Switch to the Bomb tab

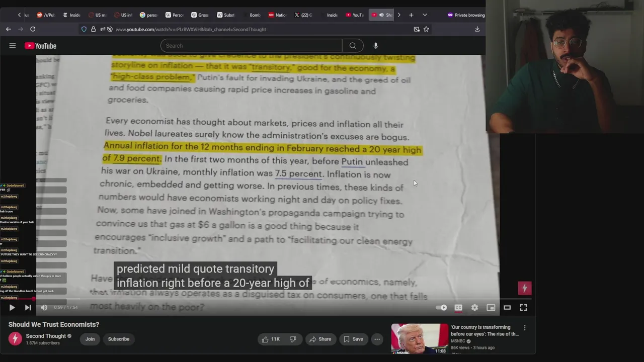tap(252, 15)
